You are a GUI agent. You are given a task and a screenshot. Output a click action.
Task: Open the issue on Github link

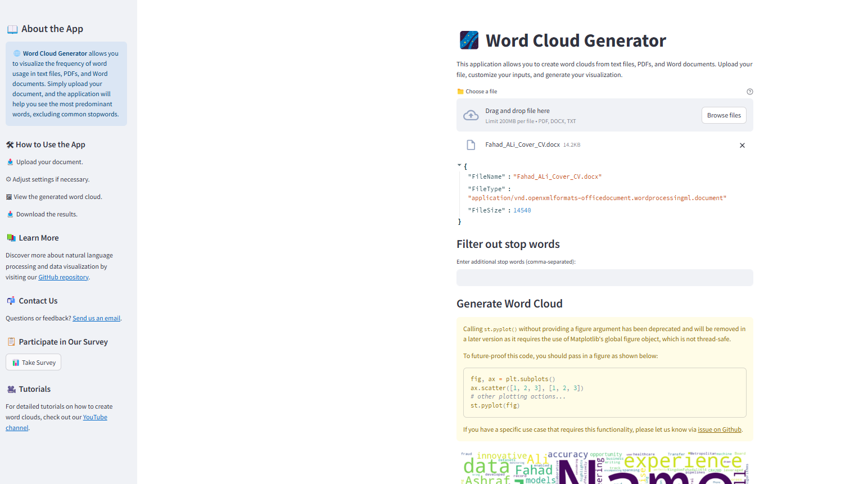click(720, 429)
